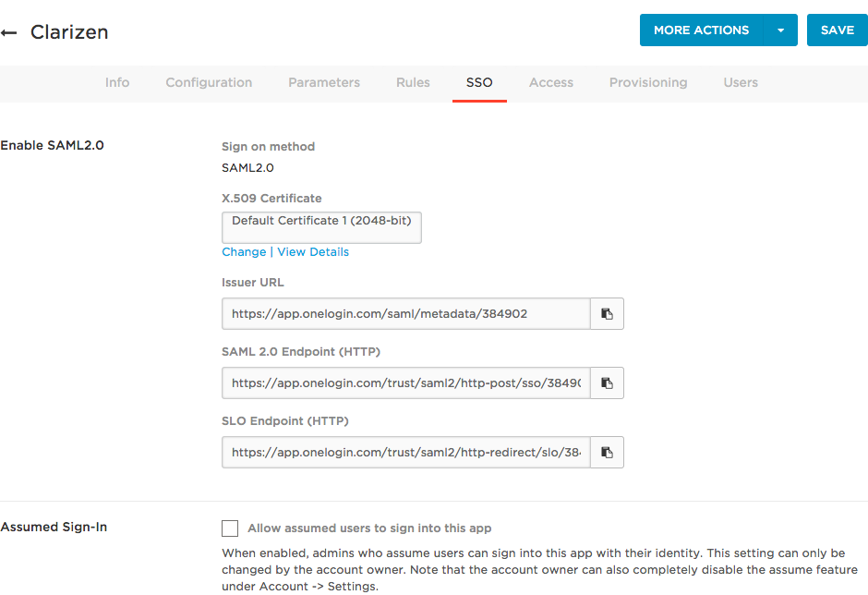Open the Provisioning tab

tap(648, 82)
